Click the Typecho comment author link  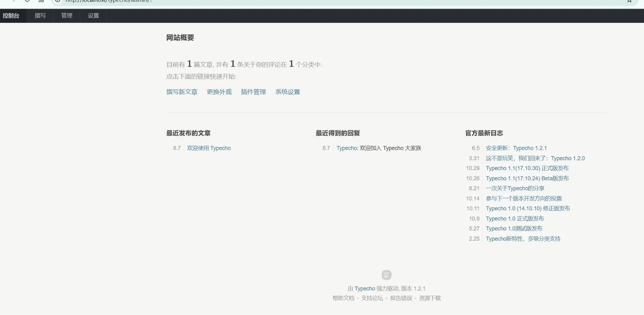coord(347,148)
